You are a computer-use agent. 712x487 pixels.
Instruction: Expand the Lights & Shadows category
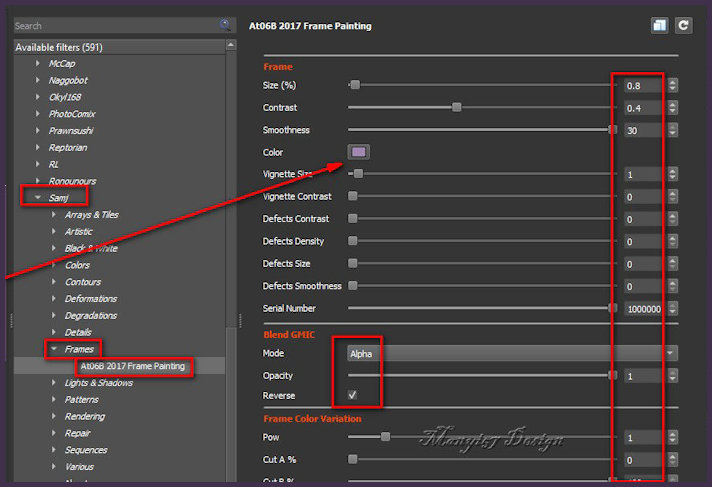(53, 383)
